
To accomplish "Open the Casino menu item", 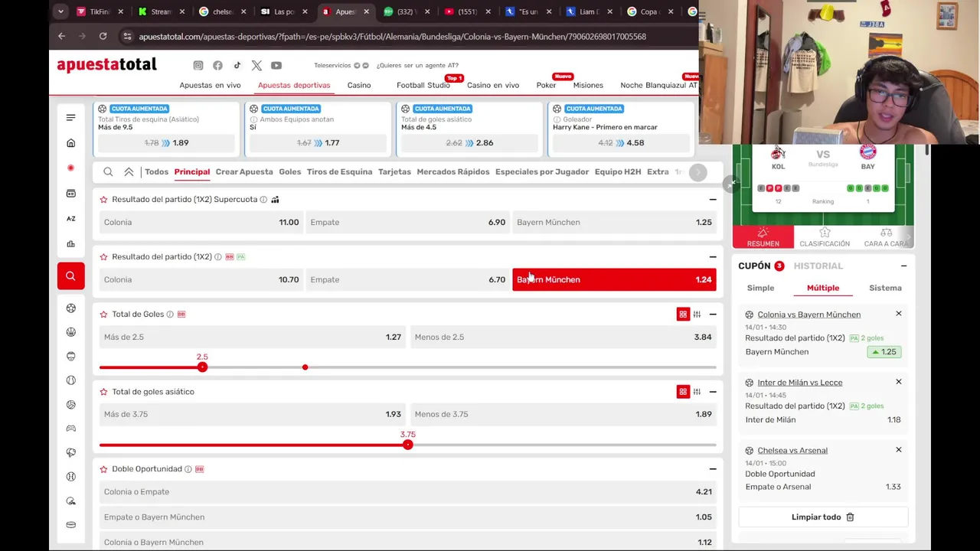I will (x=359, y=85).
